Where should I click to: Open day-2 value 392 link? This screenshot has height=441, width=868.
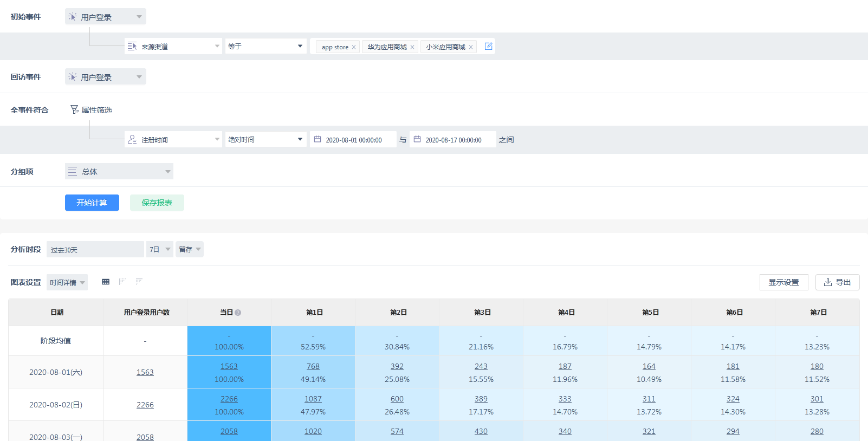pos(397,366)
